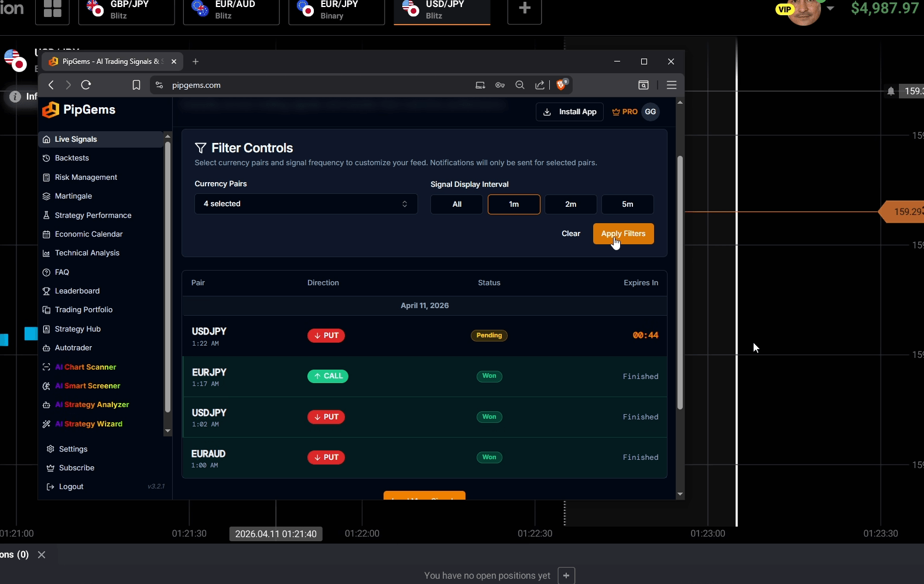Click the Clear filters button
The width and height of the screenshot is (924, 584).
(x=571, y=234)
